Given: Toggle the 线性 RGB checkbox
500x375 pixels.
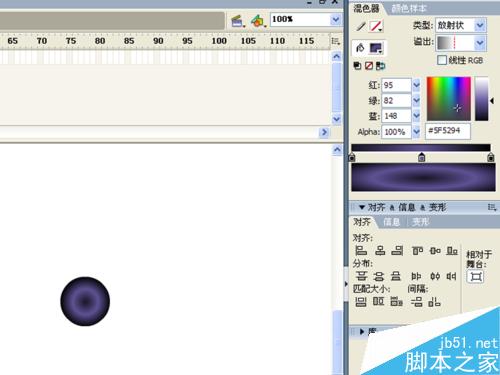Looking at the screenshot, I should point(442,60).
